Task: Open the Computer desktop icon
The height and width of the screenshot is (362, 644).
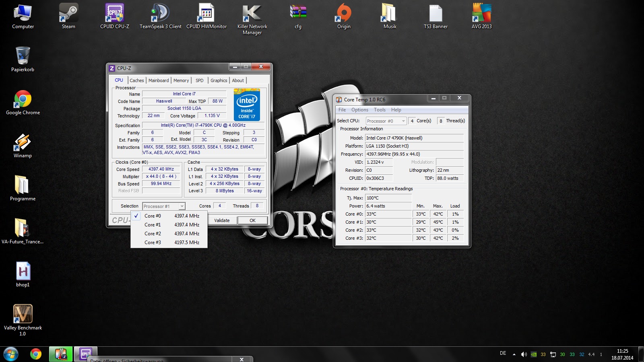Action: pos(23,16)
